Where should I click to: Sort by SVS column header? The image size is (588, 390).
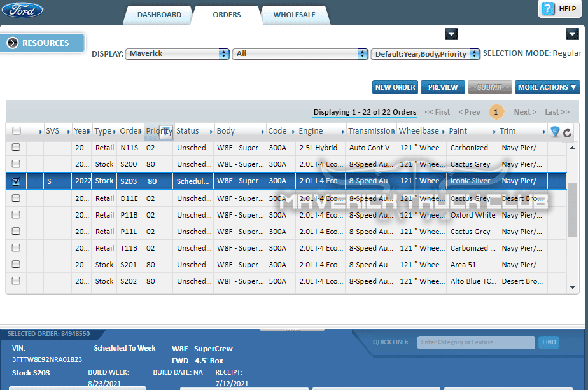pyautogui.click(x=52, y=131)
